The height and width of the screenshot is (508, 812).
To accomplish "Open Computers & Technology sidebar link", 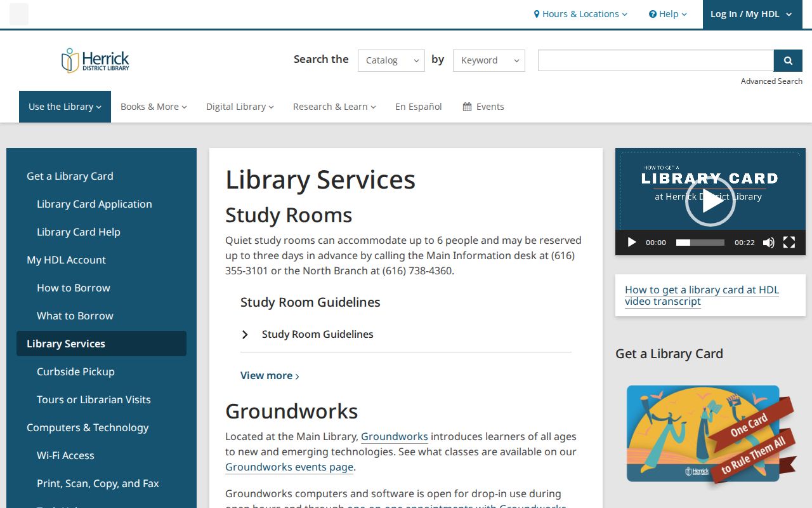I will click(x=88, y=427).
